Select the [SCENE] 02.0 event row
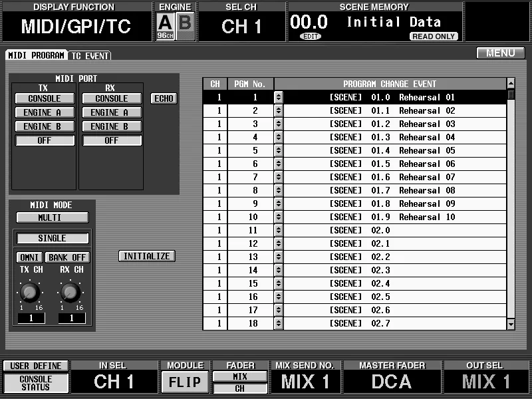532x399 pixels. 395,230
